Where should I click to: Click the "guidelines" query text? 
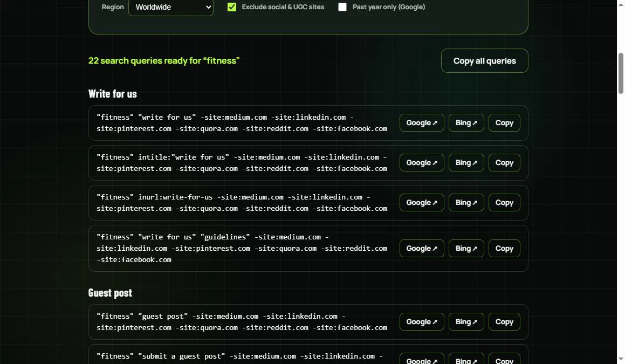point(242,249)
